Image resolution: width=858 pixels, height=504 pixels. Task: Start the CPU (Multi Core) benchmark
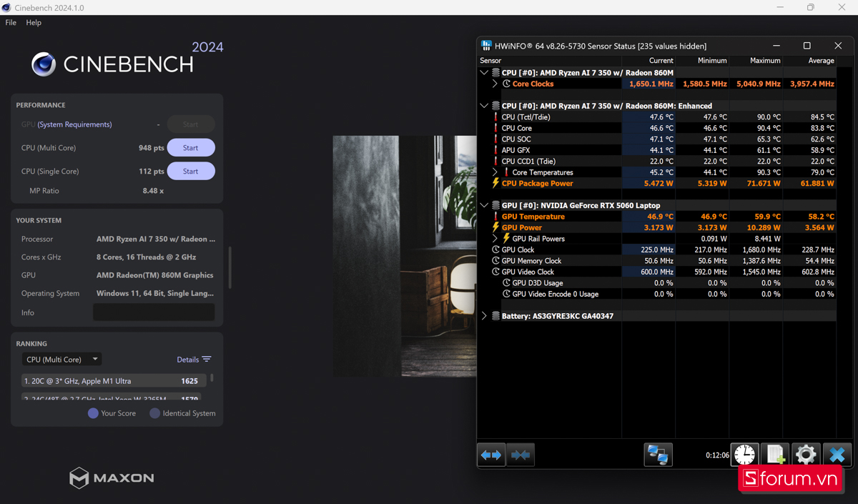click(x=191, y=148)
